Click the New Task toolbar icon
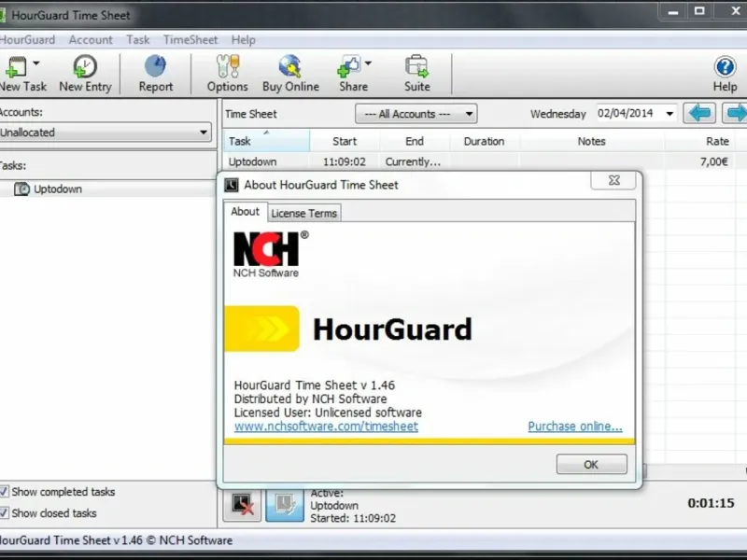This screenshot has width=747, height=560. click(x=15, y=66)
